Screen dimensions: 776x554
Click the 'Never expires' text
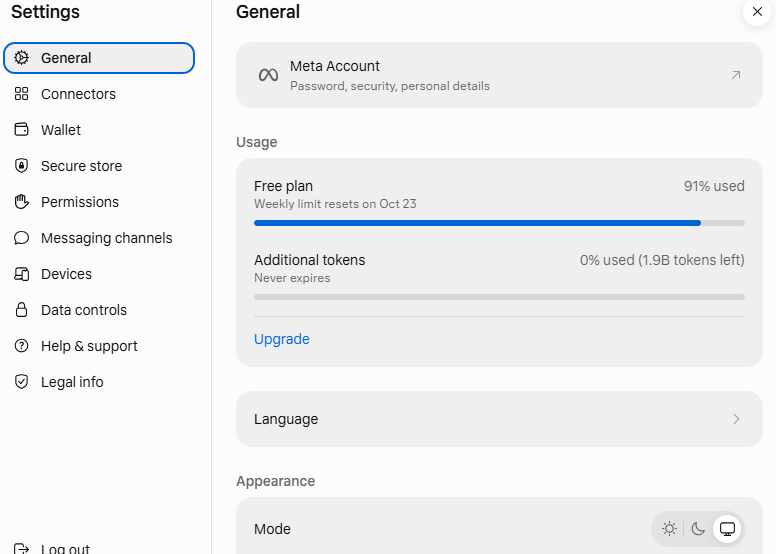point(292,278)
